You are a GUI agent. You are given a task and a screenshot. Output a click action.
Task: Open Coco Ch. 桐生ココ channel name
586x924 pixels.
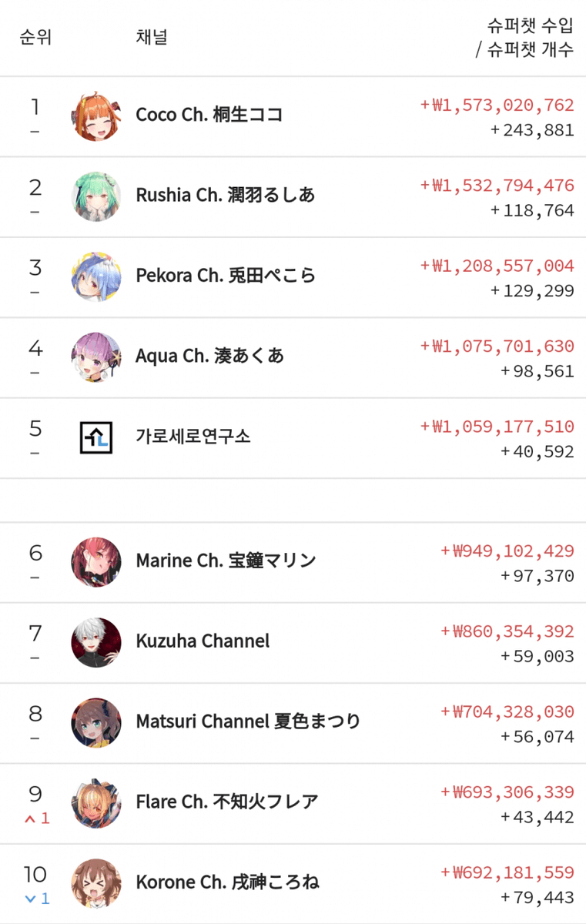[x=209, y=115]
